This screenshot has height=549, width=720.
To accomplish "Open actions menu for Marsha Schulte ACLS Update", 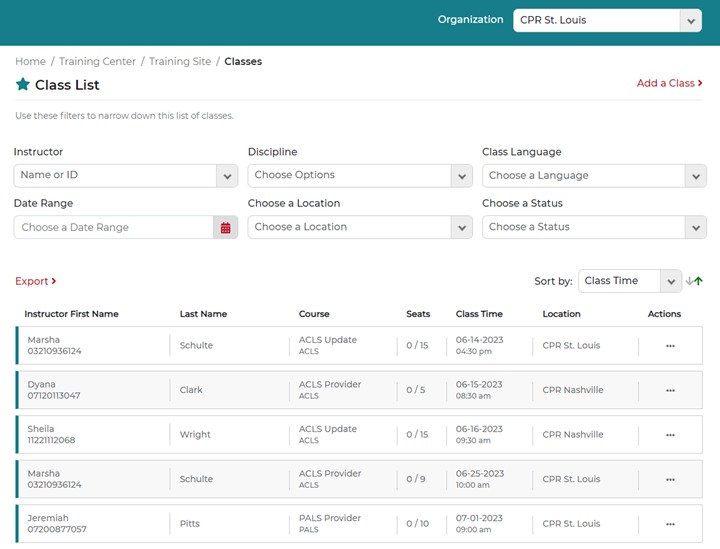I will pos(670,346).
